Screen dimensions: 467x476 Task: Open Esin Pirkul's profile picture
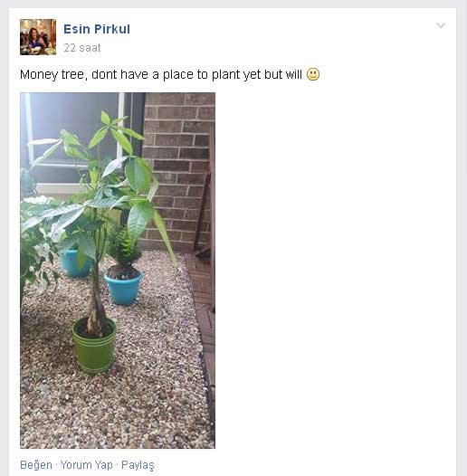[38, 37]
